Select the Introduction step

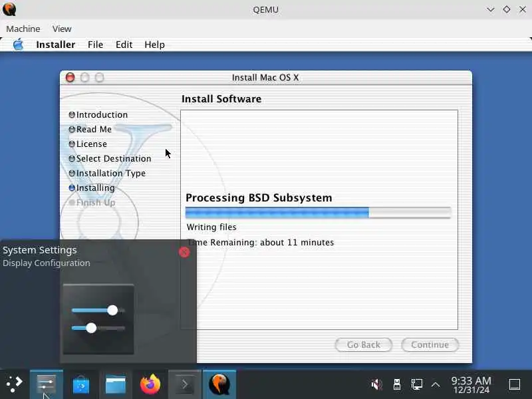pos(98,114)
